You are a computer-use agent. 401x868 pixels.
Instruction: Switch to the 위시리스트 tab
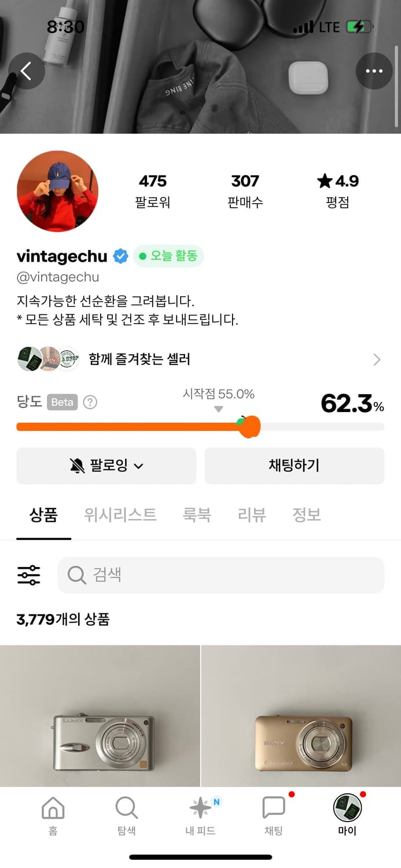coord(120,514)
